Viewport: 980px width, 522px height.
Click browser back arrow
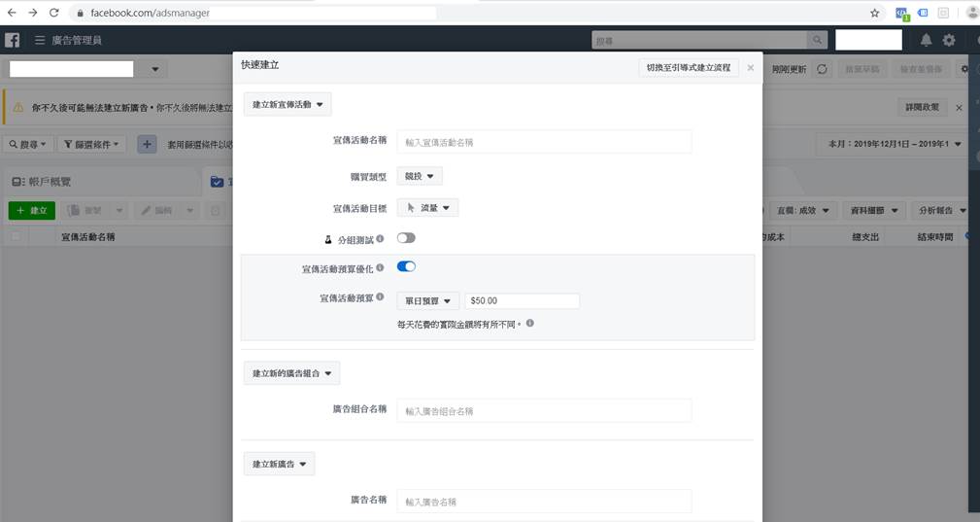(x=12, y=13)
